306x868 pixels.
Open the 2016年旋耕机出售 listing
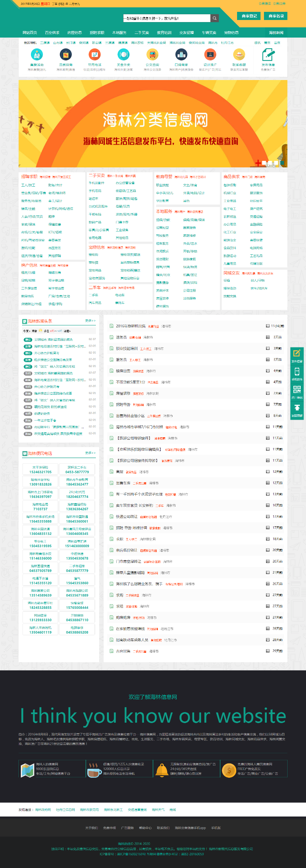pyautogui.click(x=131, y=326)
